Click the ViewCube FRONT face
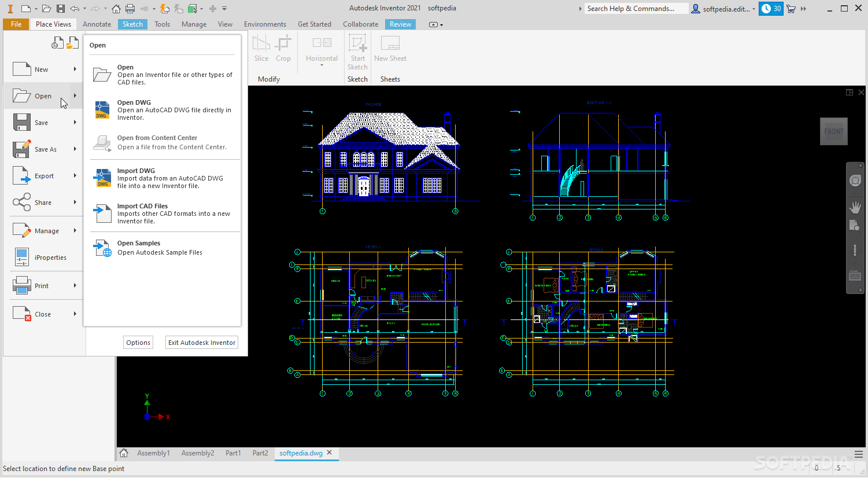This screenshot has height=478, width=868. [x=834, y=131]
